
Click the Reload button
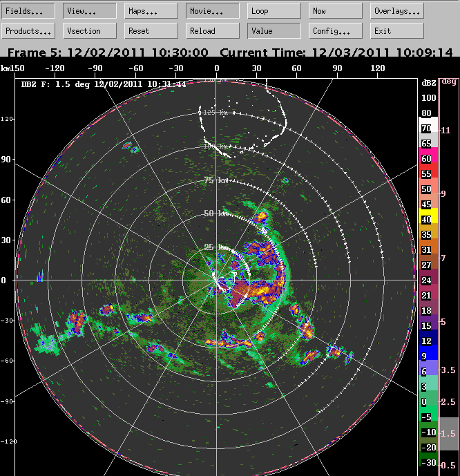coord(213,31)
